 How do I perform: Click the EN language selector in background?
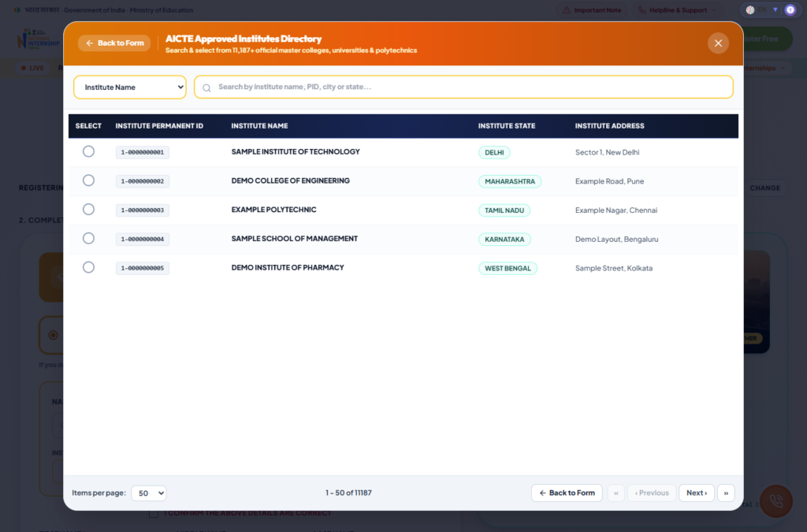762,9
